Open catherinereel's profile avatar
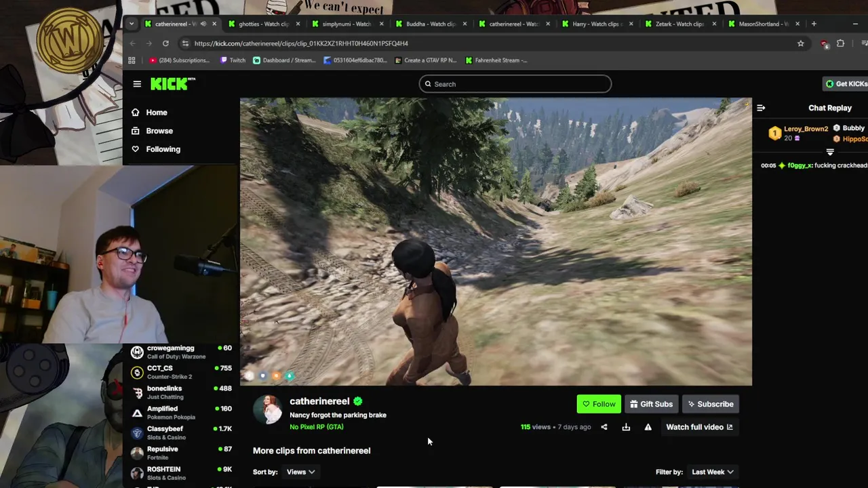 [x=268, y=409]
